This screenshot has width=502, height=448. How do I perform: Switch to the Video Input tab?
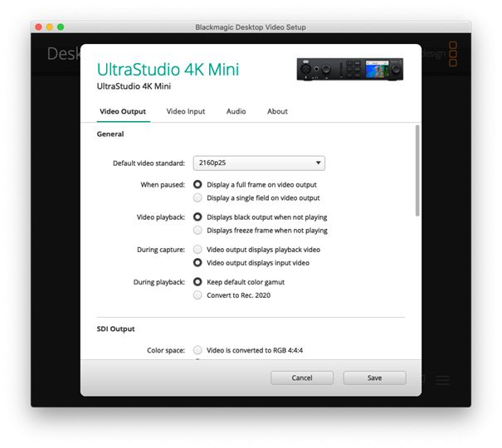(x=186, y=111)
